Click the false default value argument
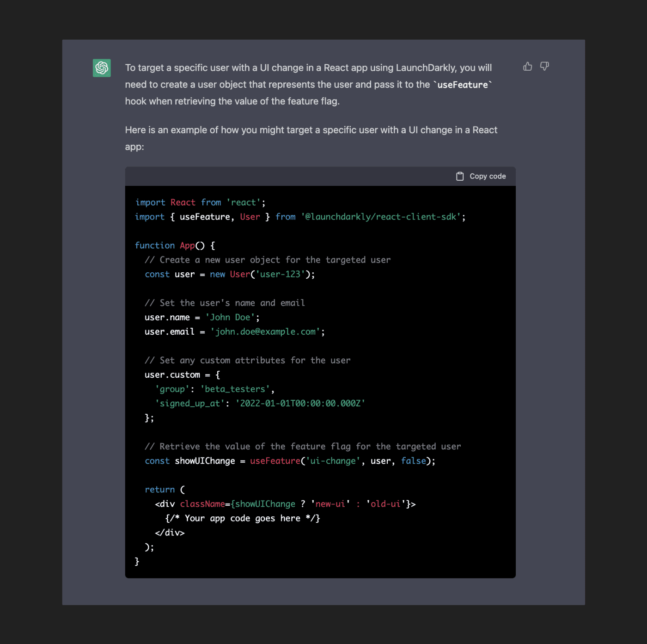Screen dimensions: 647x644 click(x=413, y=461)
